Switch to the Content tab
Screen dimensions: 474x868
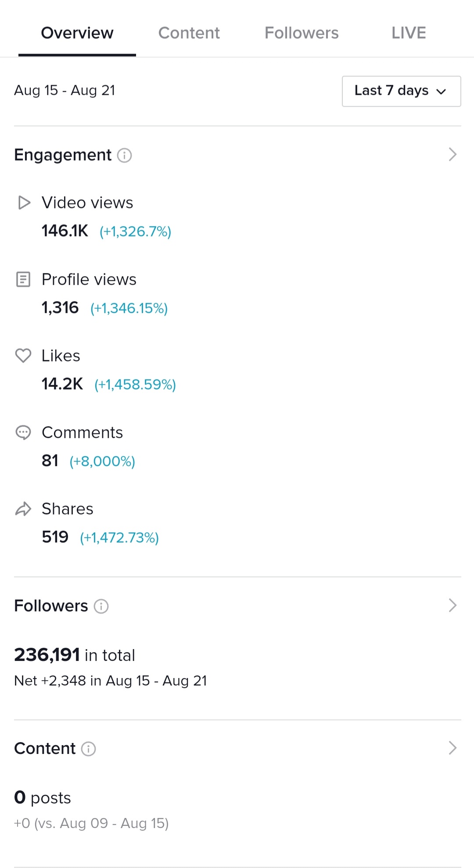coord(189,33)
